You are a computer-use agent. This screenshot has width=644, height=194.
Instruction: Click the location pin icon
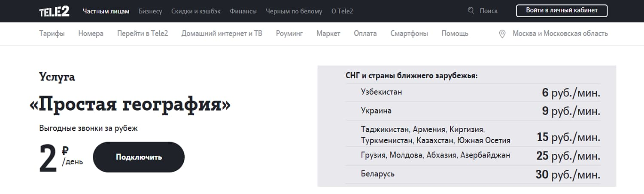502,34
